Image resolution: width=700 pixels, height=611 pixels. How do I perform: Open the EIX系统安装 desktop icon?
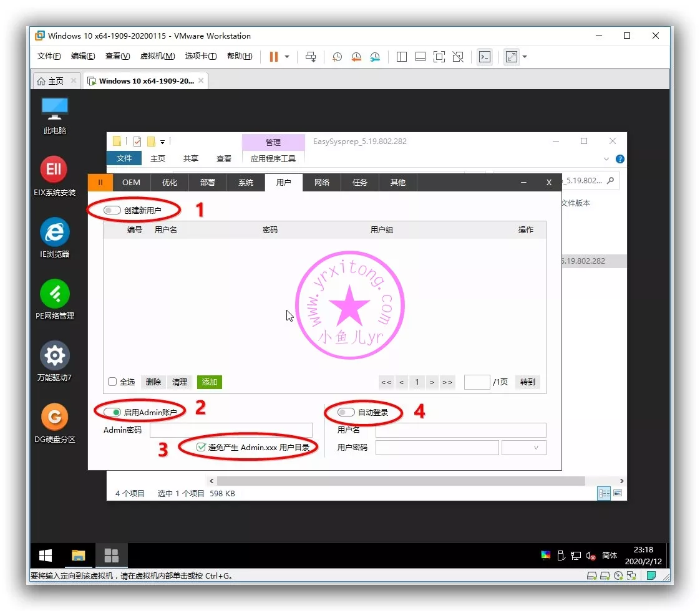pyautogui.click(x=54, y=170)
